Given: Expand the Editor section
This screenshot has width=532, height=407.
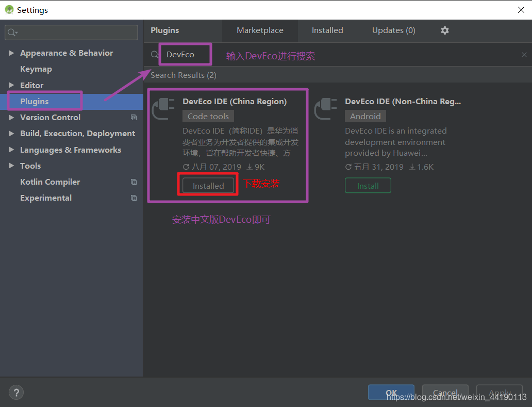Looking at the screenshot, I should tap(11, 85).
